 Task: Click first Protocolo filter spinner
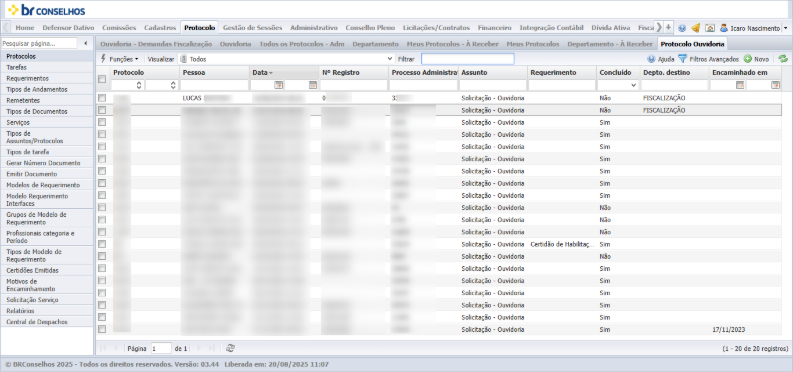(139, 85)
